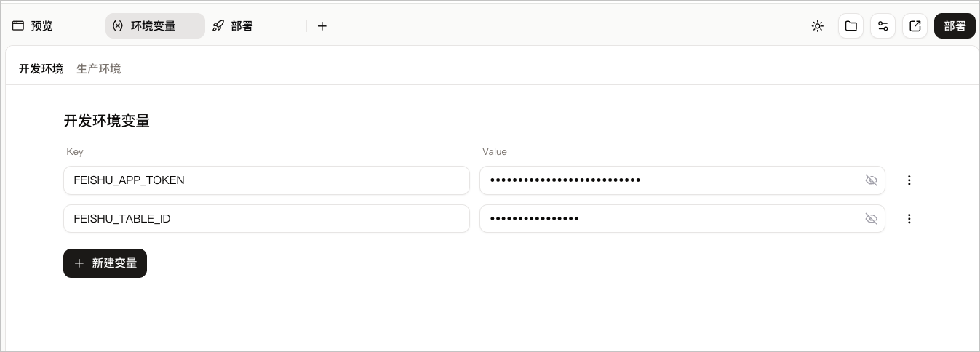
Task: Open the settings sliders icon
Action: pyautogui.click(x=883, y=26)
